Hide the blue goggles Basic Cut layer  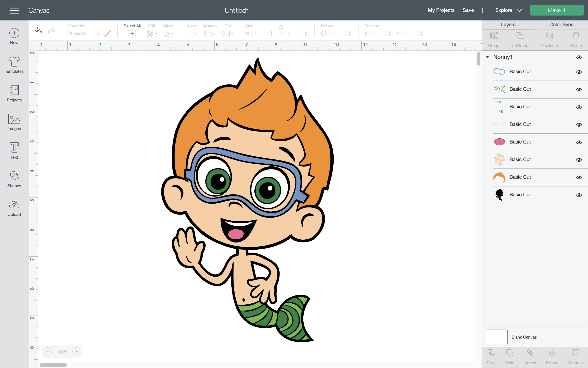pyautogui.click(x=579, y=72)
